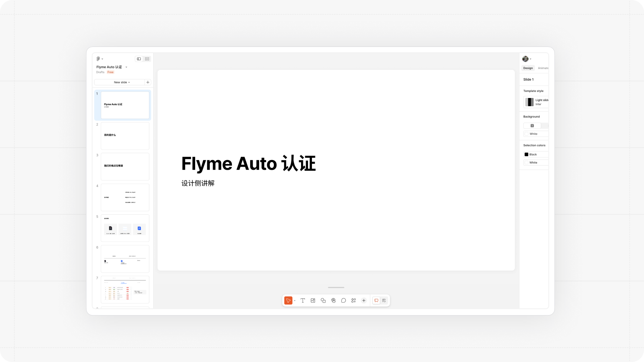Open the New slide dropdown
The height and width of the screenshot is (362, 644).
119,82
